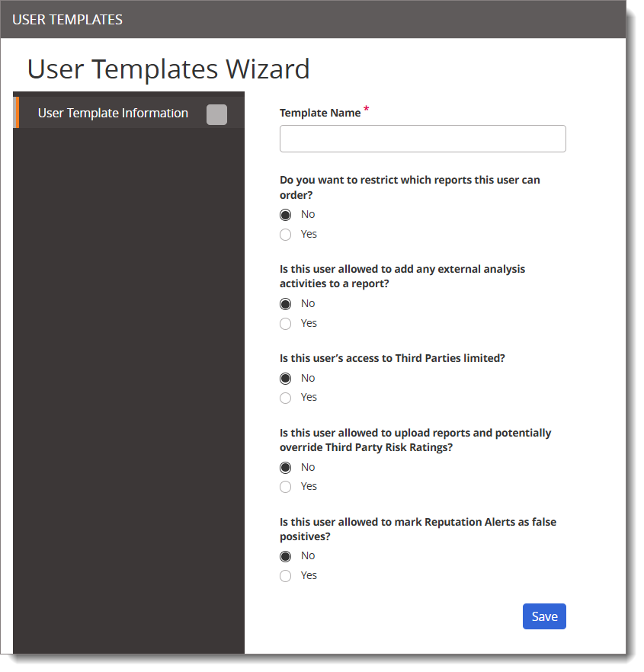Click the User Templates Wizard heading
Screen dimensions: 644x672
click(168, 69)
